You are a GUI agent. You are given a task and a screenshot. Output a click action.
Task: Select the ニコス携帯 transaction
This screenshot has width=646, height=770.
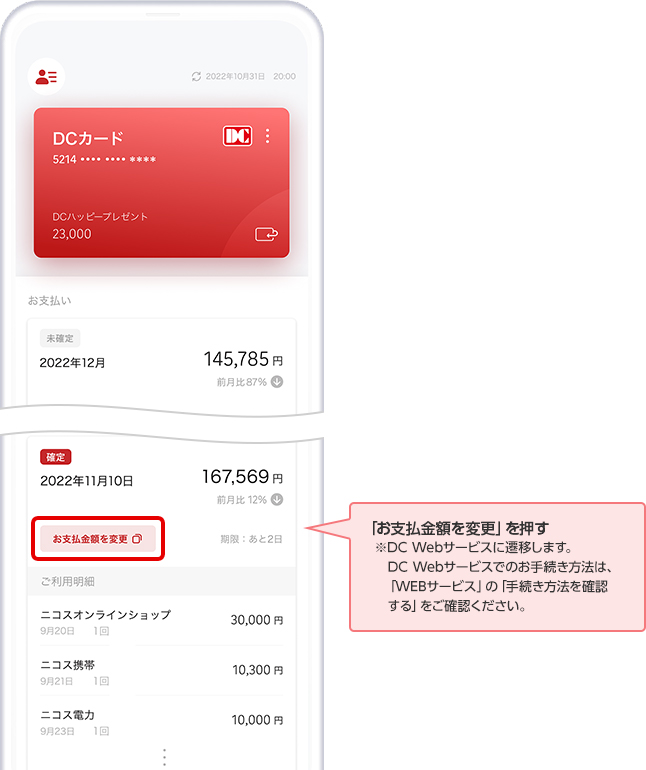[161, 671]
